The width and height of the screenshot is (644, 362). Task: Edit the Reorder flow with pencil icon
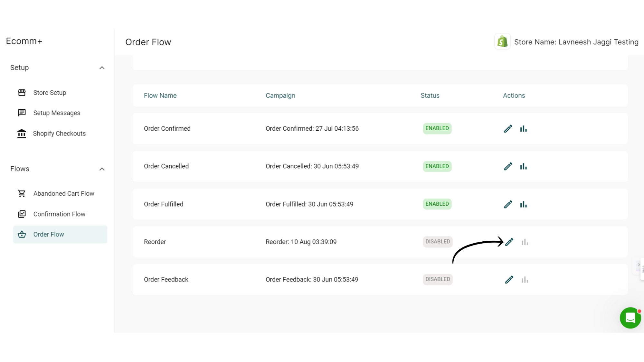click(509, 242)
